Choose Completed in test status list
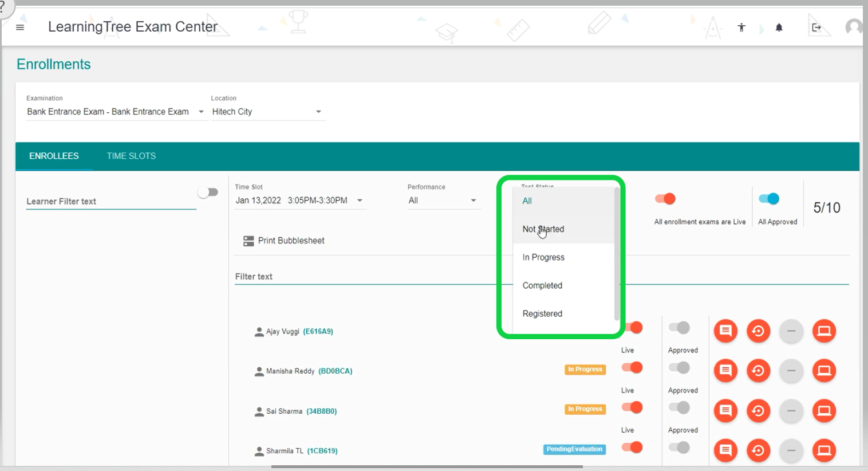This screenshot has width=868, height=471. click(542, 285)
